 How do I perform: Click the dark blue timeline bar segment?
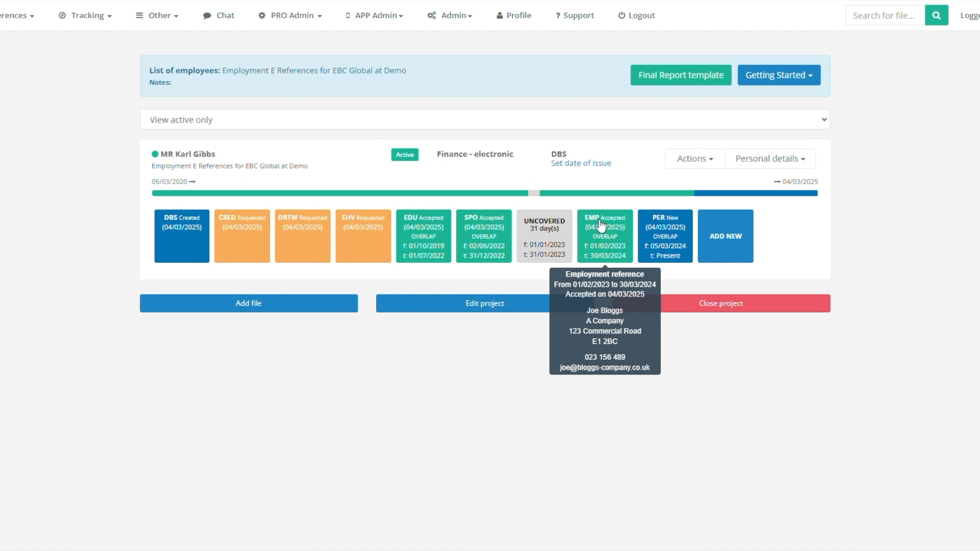(x=755, y=193)
